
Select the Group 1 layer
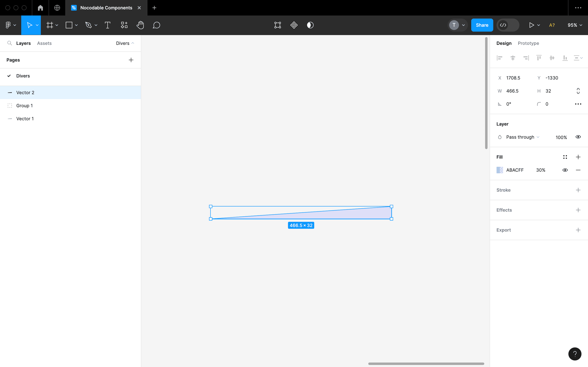[24, 106]
